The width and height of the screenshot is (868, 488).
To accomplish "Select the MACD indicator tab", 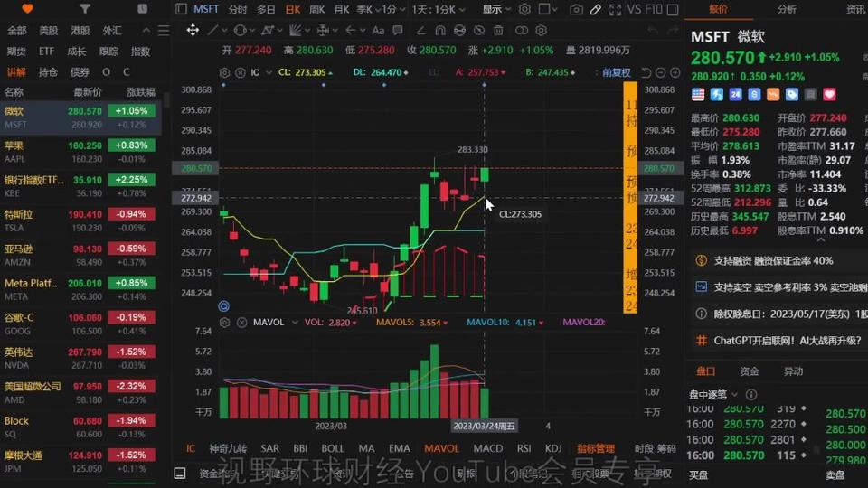I will (x=487, y=448).
